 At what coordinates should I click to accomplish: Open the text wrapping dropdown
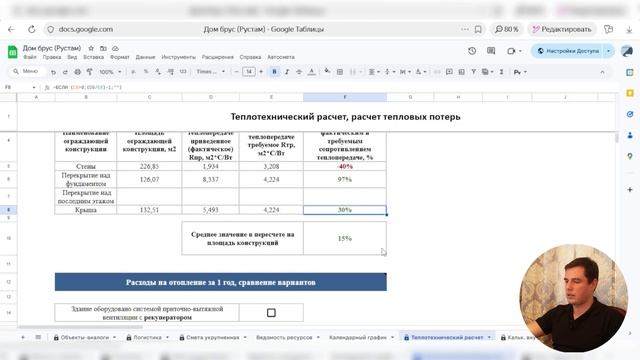coord(405,72)
